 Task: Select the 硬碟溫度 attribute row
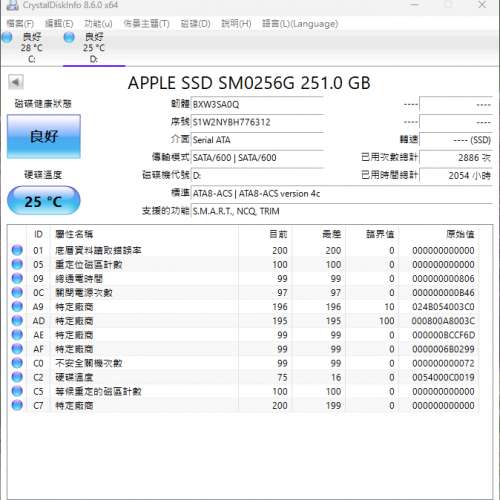(x=243, y=377)
